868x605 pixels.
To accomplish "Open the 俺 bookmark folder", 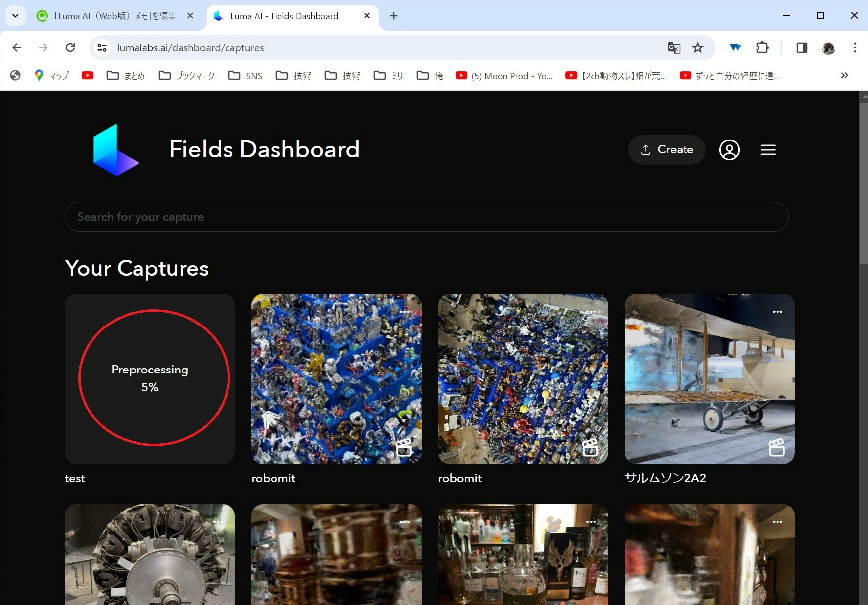I will coord(430,75).
